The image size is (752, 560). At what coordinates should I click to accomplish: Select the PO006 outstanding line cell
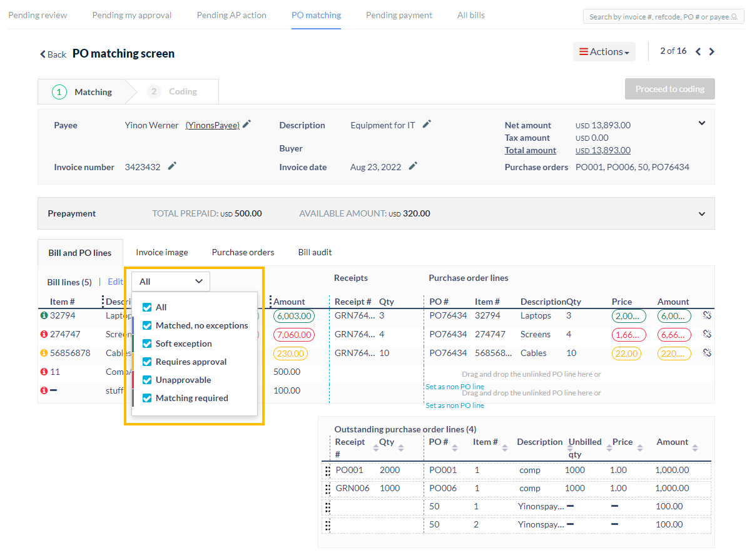pyautogui.click(x=443, y=488)
